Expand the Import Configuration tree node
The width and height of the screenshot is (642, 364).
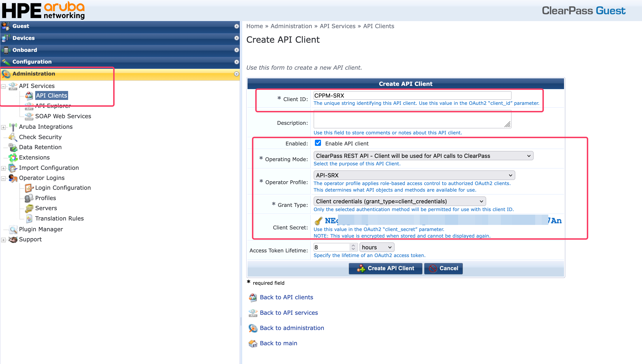4,168
